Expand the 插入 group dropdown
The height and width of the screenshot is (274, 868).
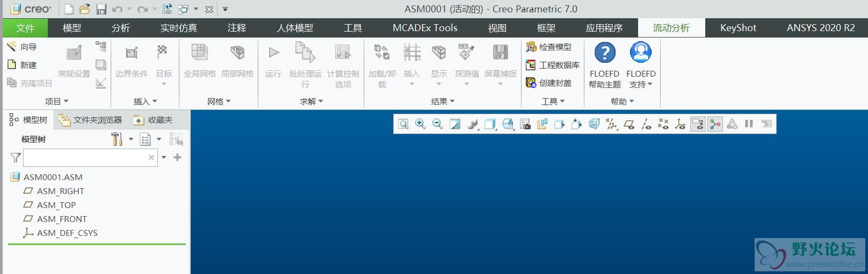145,101
